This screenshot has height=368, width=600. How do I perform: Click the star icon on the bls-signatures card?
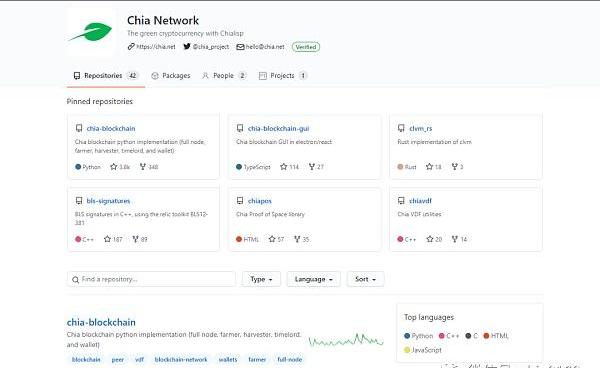(108, 239)
